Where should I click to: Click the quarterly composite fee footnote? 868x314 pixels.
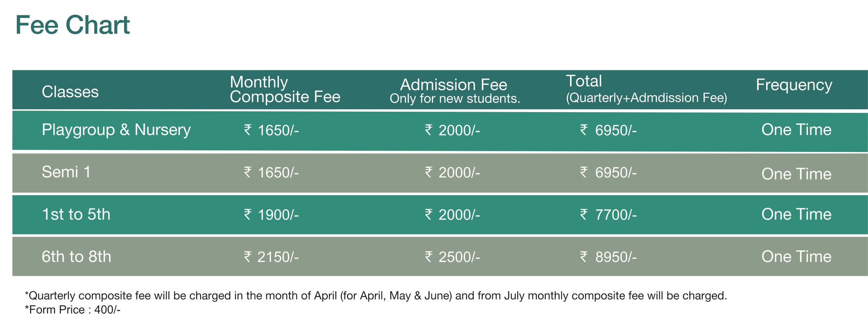[x=376, y=296]
